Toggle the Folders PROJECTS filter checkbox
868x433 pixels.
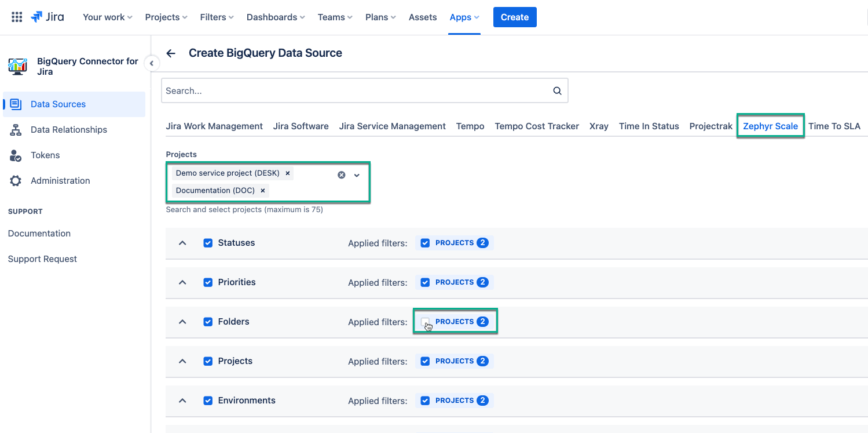[425, 322]
